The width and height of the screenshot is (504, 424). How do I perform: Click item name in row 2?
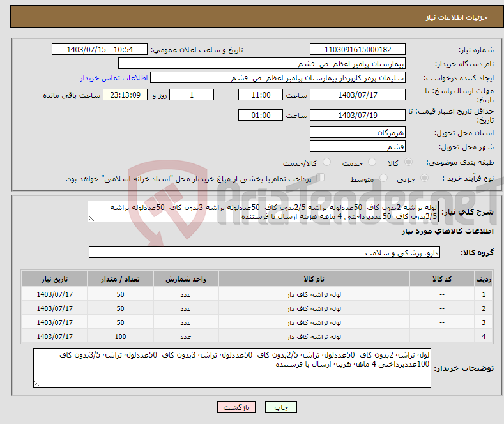tap(314, 308)
